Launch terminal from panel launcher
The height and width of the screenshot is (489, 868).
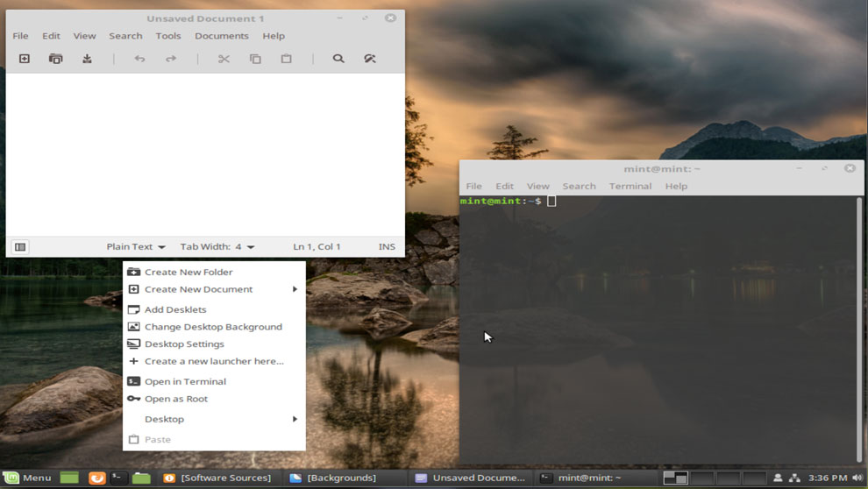[x=118, y=478]
